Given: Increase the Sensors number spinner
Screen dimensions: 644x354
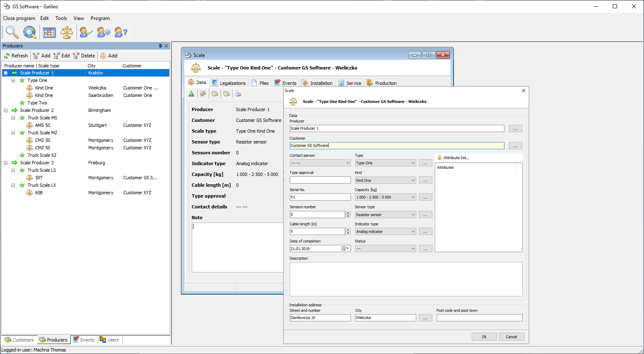Looking at the screenshot, I should [x=348, y=213].
